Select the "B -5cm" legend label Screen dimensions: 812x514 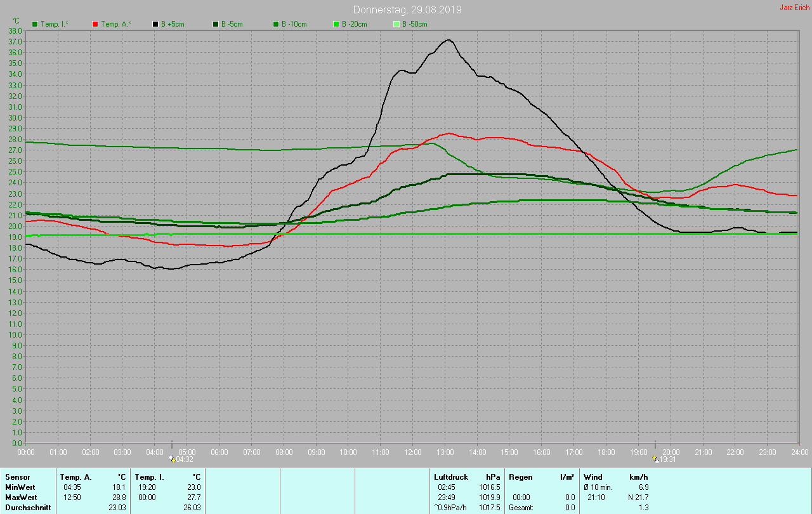tap(232, 24)
